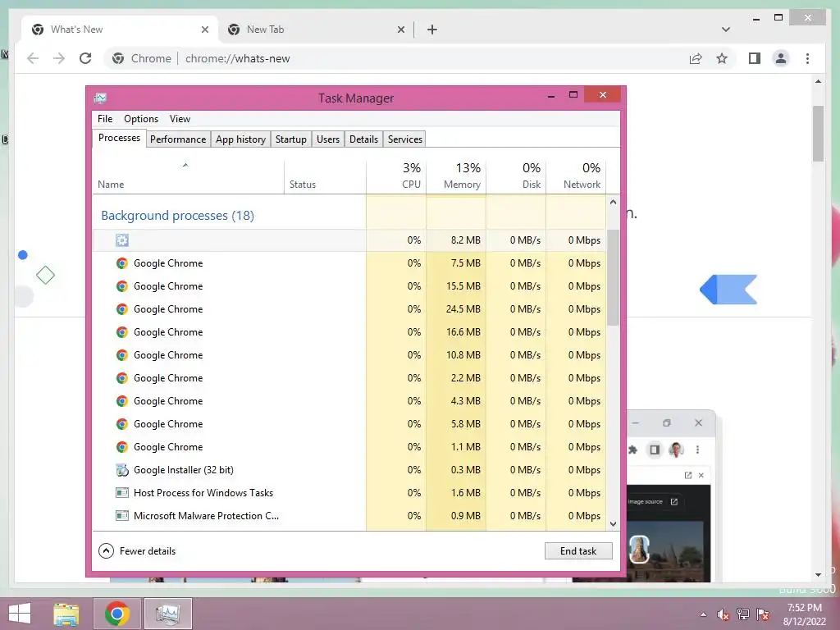Open Windows Start button
The height and width of the screenshot is (630, 840).
[20, 614]
